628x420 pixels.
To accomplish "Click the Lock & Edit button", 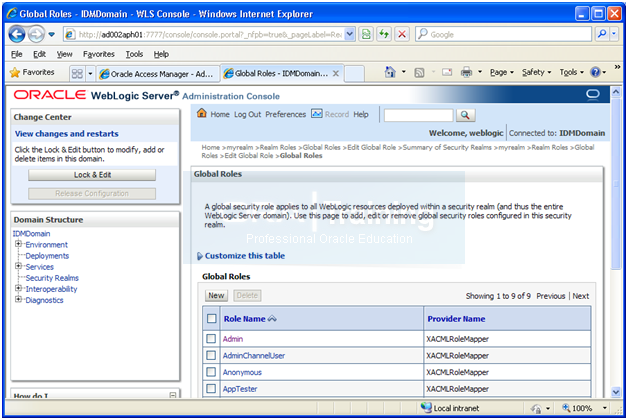I will click(x=92, y=175).
